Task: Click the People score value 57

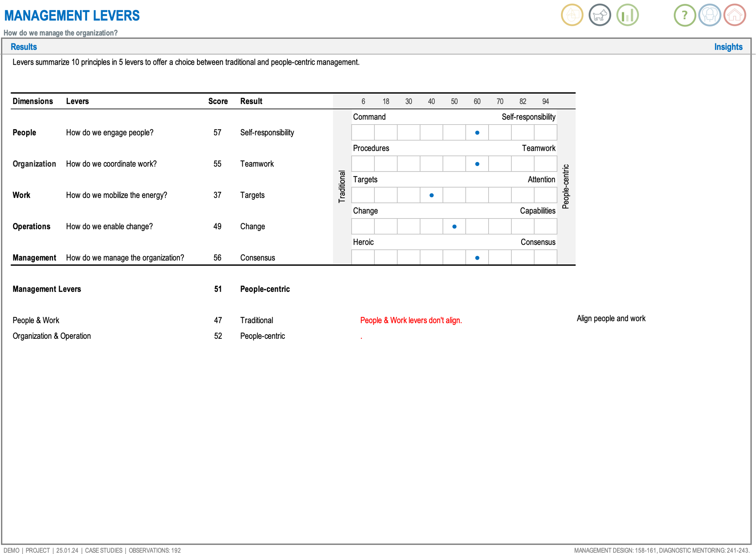Action: (x=217, y=133)
